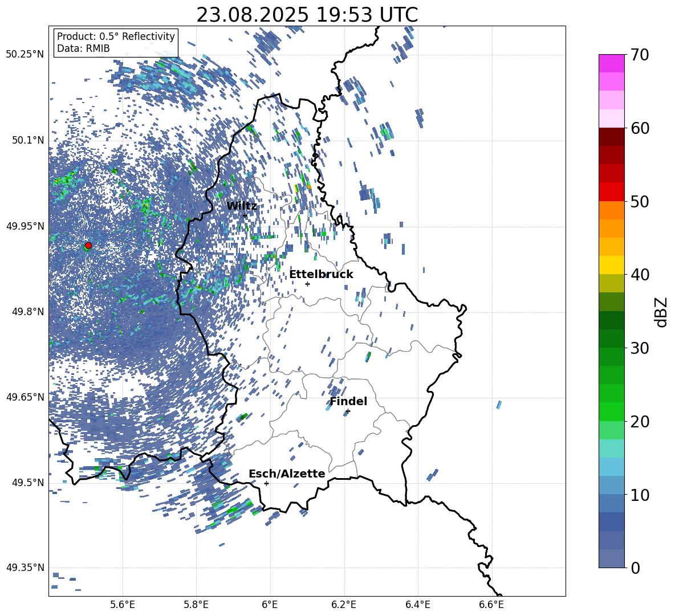Click the 49.5°N latitude label
675x616 pixels.
point(27,483)
